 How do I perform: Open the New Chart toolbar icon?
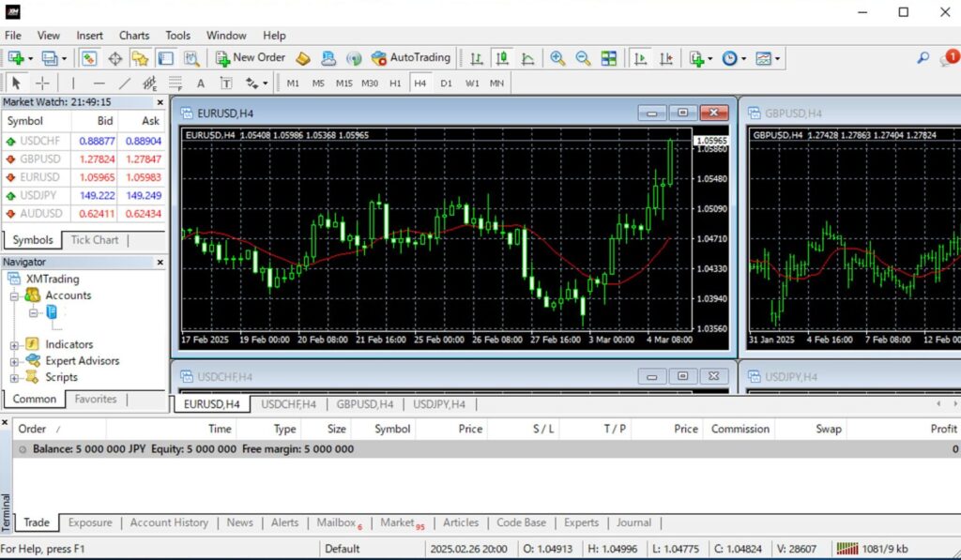(x=16, y=58)
